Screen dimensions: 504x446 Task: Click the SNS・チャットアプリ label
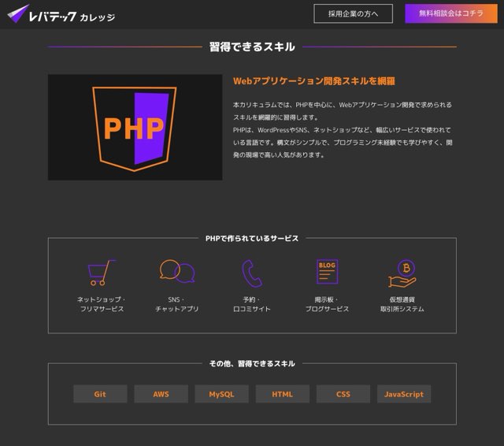coord(177,304)
